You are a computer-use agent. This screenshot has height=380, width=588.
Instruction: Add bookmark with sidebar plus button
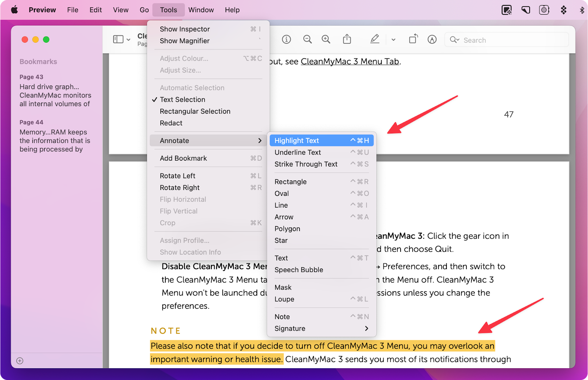click(x=20, y=361)
